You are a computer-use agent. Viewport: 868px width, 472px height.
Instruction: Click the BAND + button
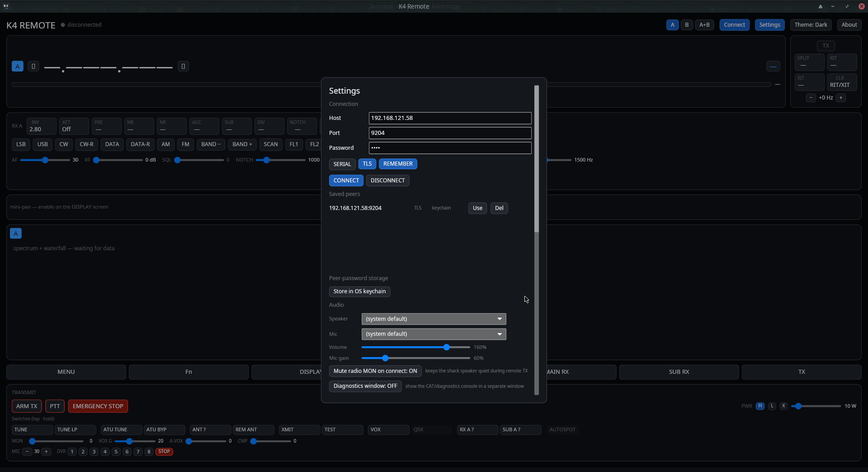click(x=242, y=144)
